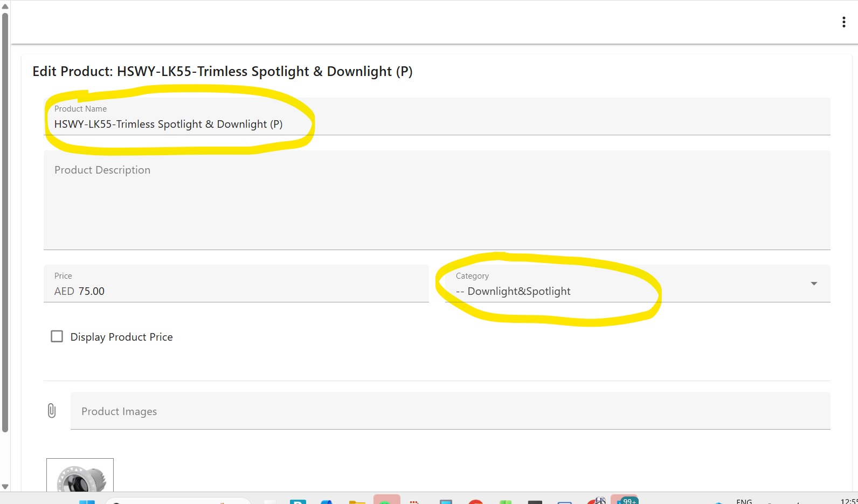Click the vertical scrollbar thumb
The width and height of the screenshot is (858, 504).
[5, 221]
